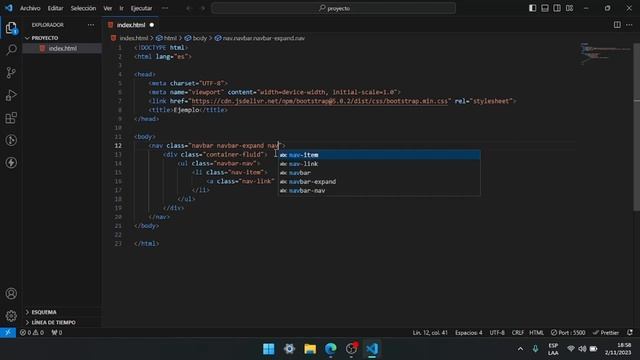Select index.html in the explorer tree
640x360 pixels.
(62, 48)
